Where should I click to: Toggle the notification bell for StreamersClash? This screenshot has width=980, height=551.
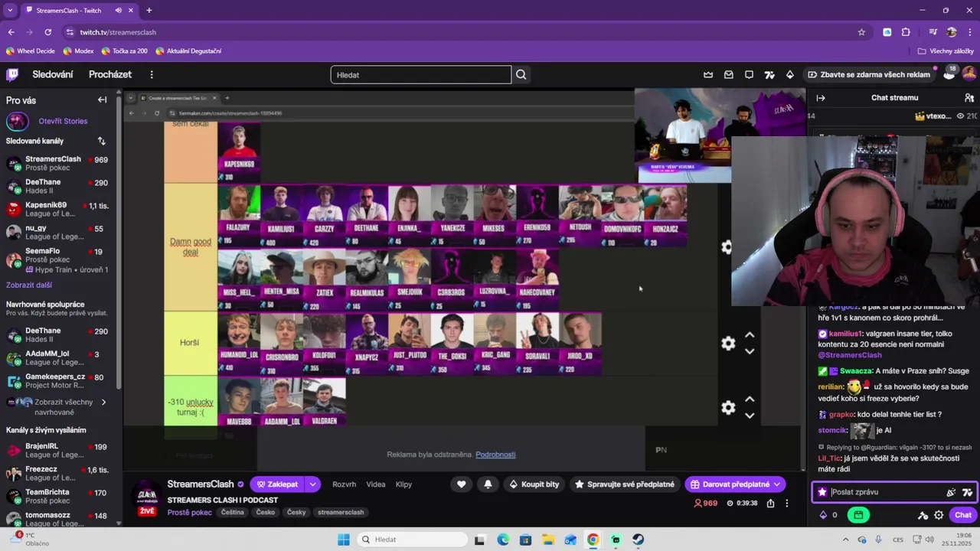click(x=488, y=484)
